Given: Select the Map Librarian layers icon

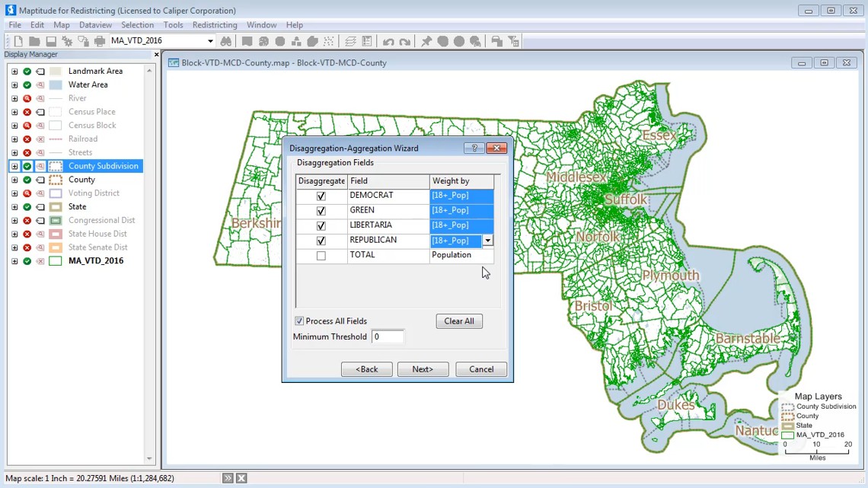Looking at the screenshot, I should [x=349, y=40].
